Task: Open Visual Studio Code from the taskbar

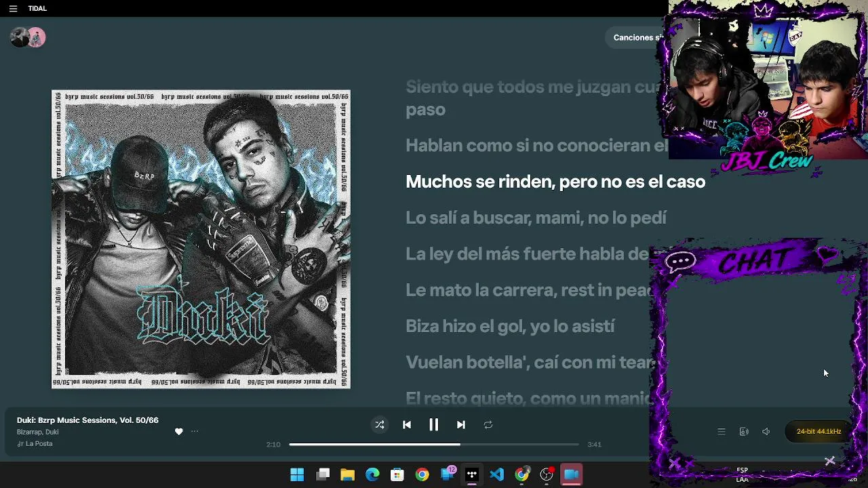Action: (497, 475)
